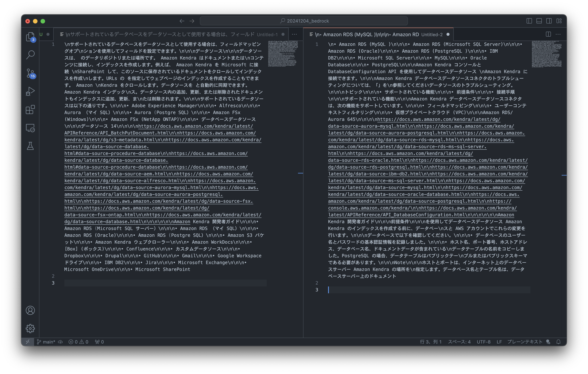588x374 pixels.
Task: Open the Search view icon
Action: pyautogui.click(x=30, y=55)
